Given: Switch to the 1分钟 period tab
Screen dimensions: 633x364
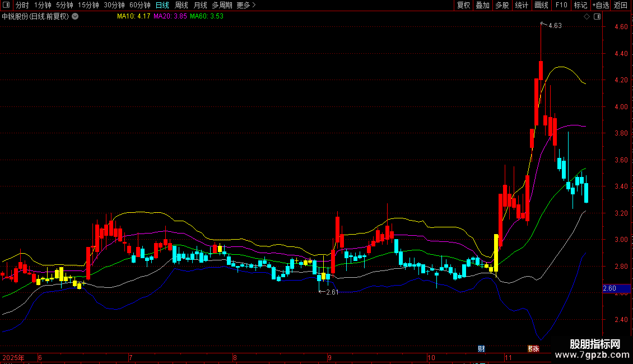Looking at the screenshot, I should tap(43, 5).
